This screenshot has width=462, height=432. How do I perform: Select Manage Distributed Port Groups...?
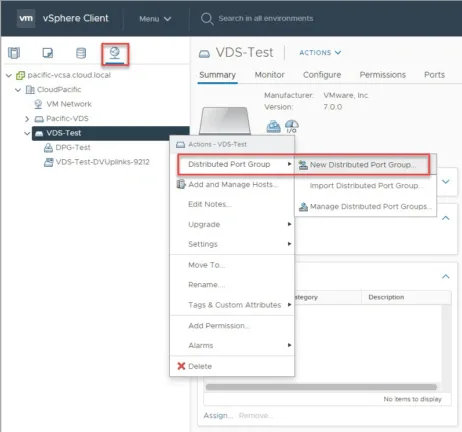366,207
